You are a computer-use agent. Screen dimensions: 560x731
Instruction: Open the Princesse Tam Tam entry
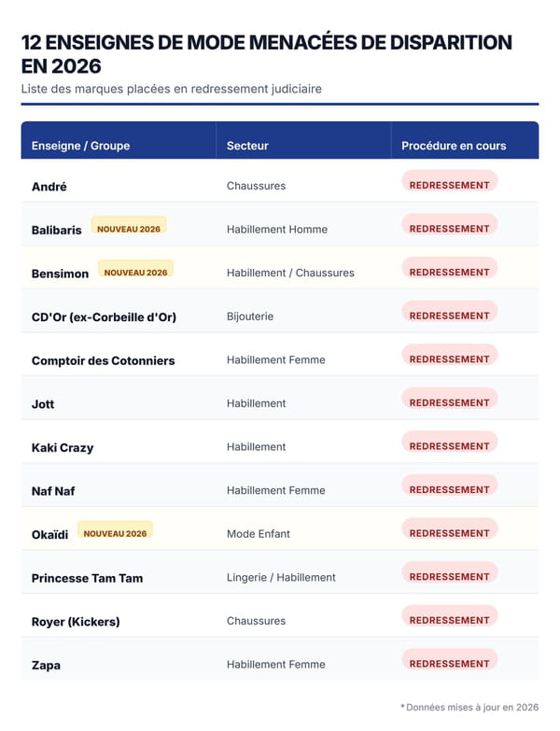point(87,578)
